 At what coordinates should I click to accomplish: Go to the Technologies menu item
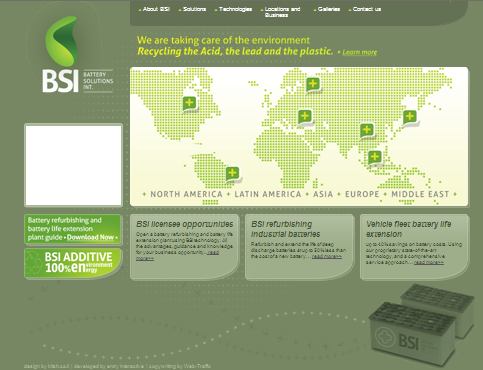(235, 9)
